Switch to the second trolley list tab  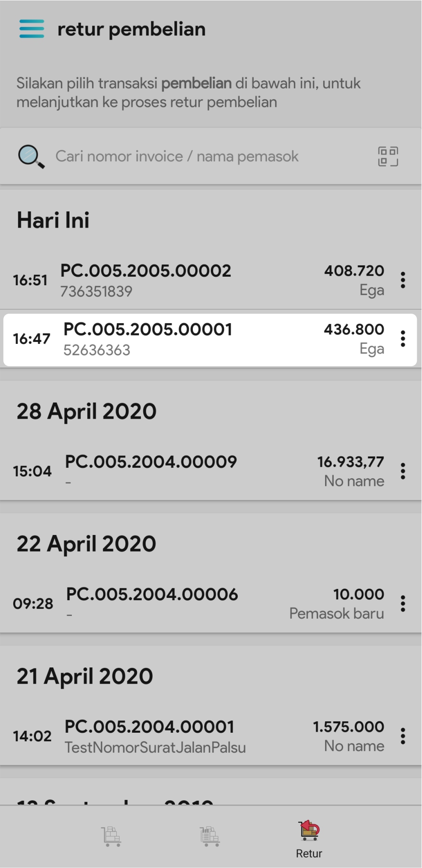(210, 836)
